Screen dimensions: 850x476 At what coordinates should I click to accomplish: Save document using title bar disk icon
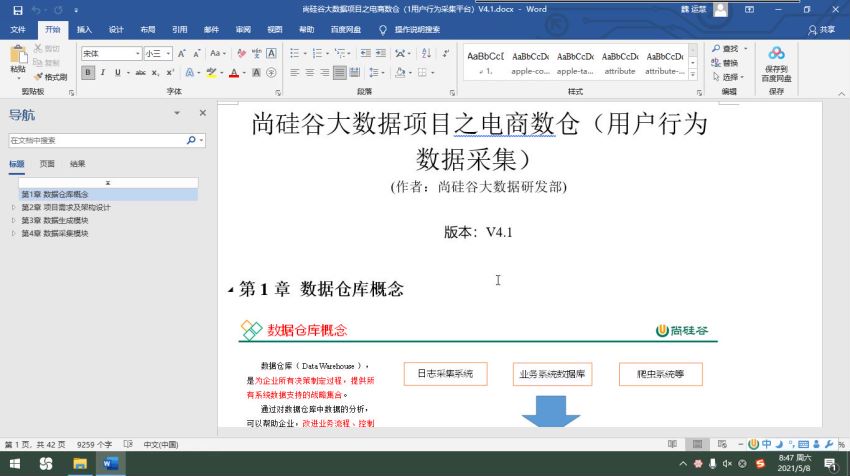pyautogui.click(x=18, y=10)
